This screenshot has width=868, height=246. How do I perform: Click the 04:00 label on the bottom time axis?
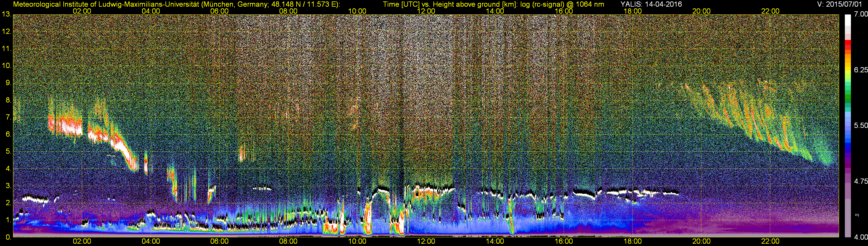(x=151, y=241)
